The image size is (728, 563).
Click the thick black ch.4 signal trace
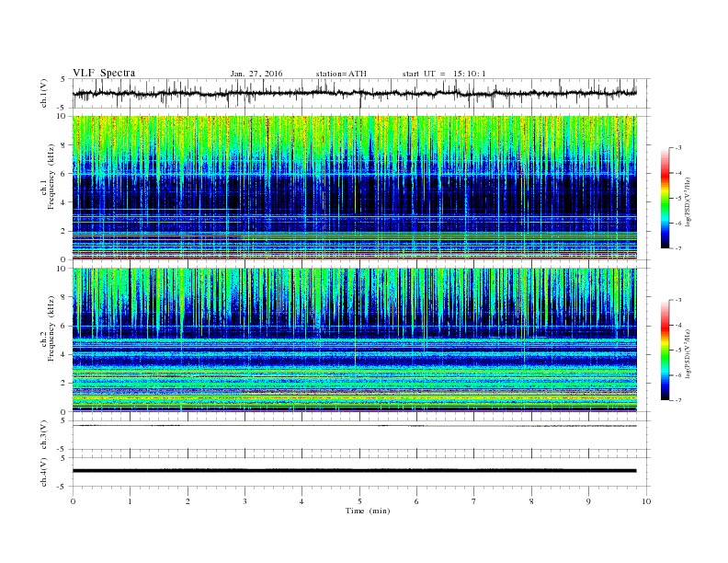point(354,471)
